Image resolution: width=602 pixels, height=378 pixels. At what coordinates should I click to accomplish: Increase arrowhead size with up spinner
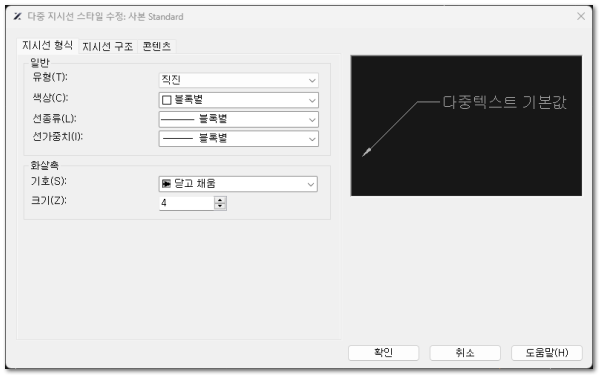[x=220, y=200]
